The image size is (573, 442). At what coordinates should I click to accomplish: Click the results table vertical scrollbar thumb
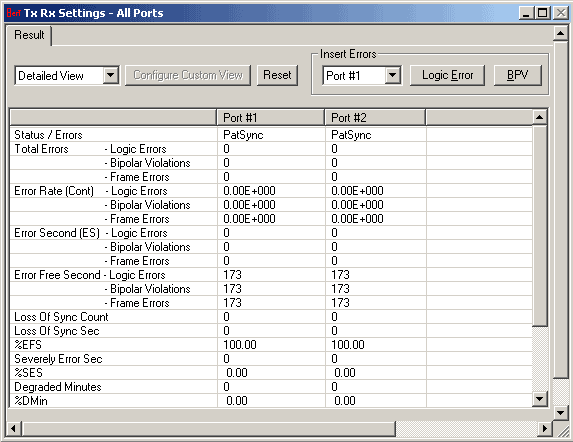coord(539,226)
